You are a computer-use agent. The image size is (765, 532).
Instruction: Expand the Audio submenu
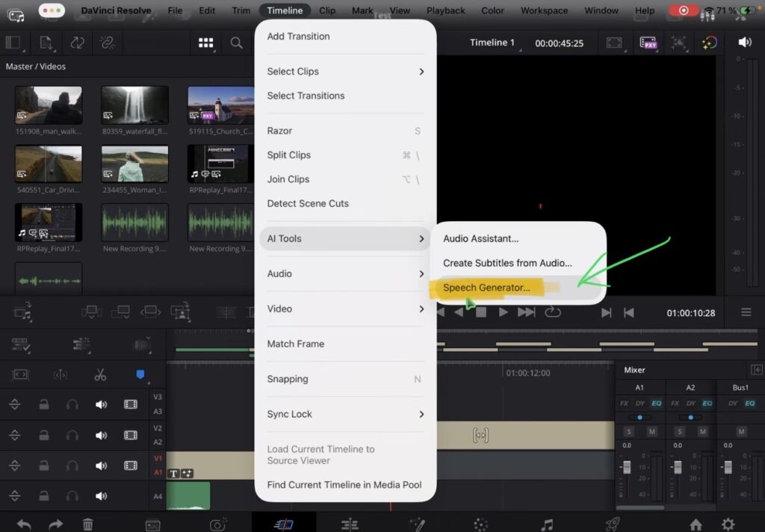point(345,273)
